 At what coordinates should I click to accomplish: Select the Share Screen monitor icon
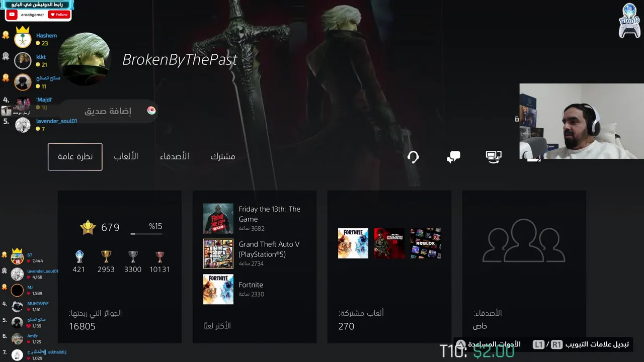pos(494,157)
